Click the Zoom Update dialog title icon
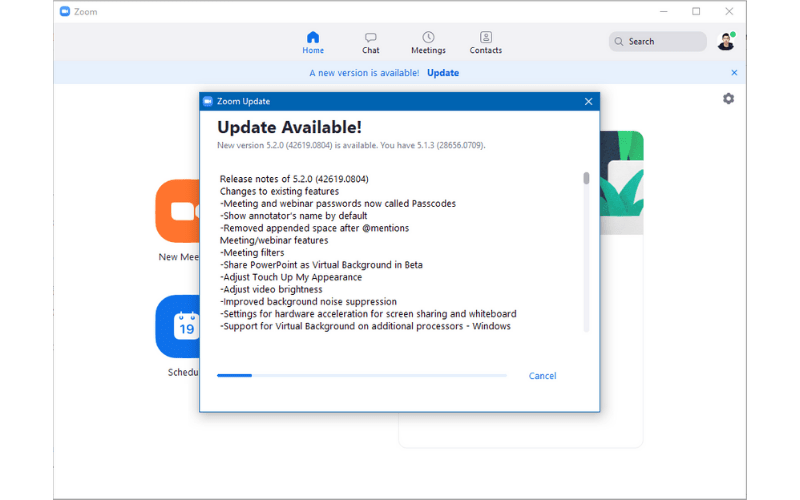The height and width of the screenshot is (500, 800). coord(208,101)
